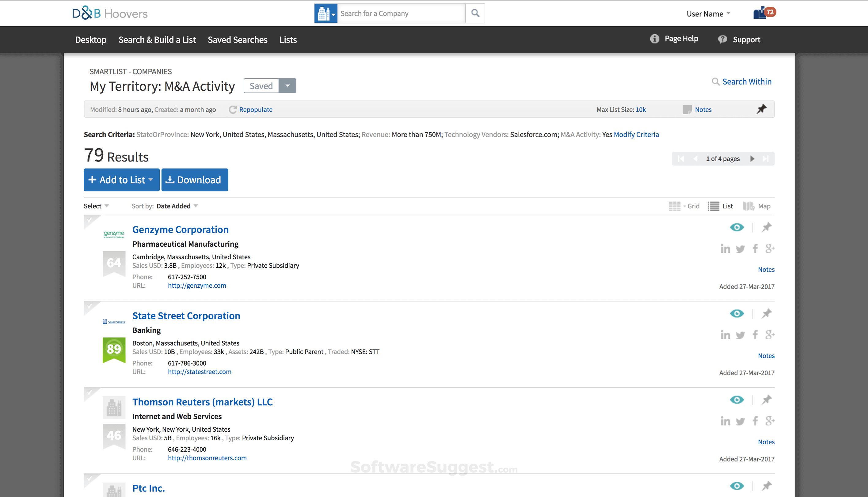
Task: Open Saved Searches navigation item
Action: click(238, 40)
